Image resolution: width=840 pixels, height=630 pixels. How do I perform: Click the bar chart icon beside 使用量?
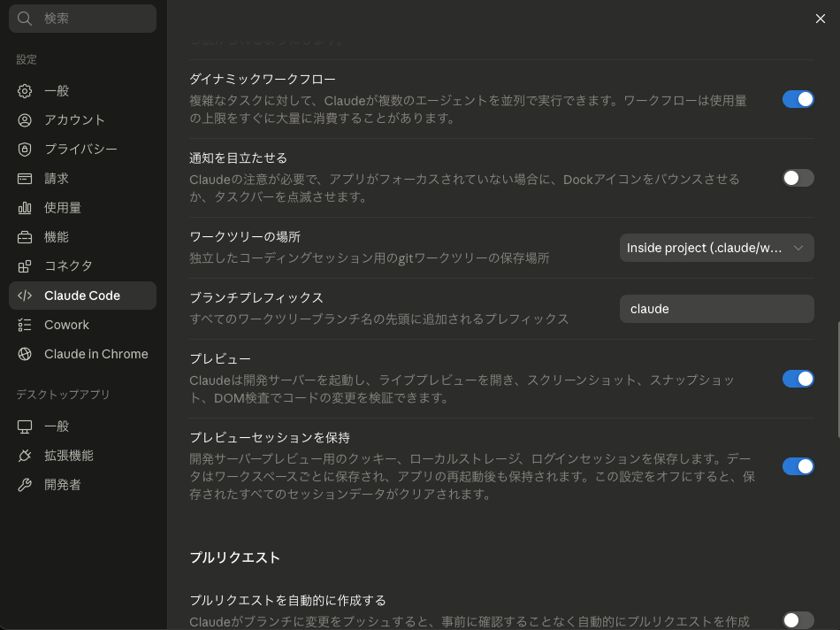click(25, 208)
